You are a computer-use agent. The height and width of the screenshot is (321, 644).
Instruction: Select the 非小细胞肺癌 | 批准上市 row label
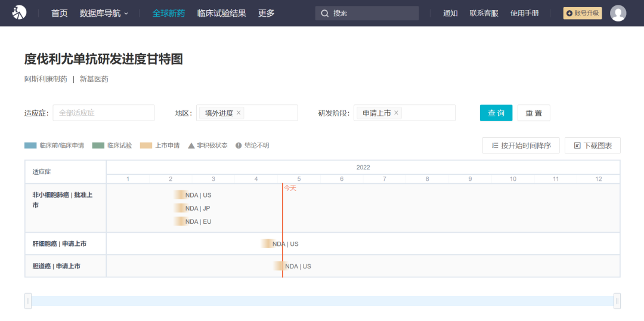click(x=63, y=200)
